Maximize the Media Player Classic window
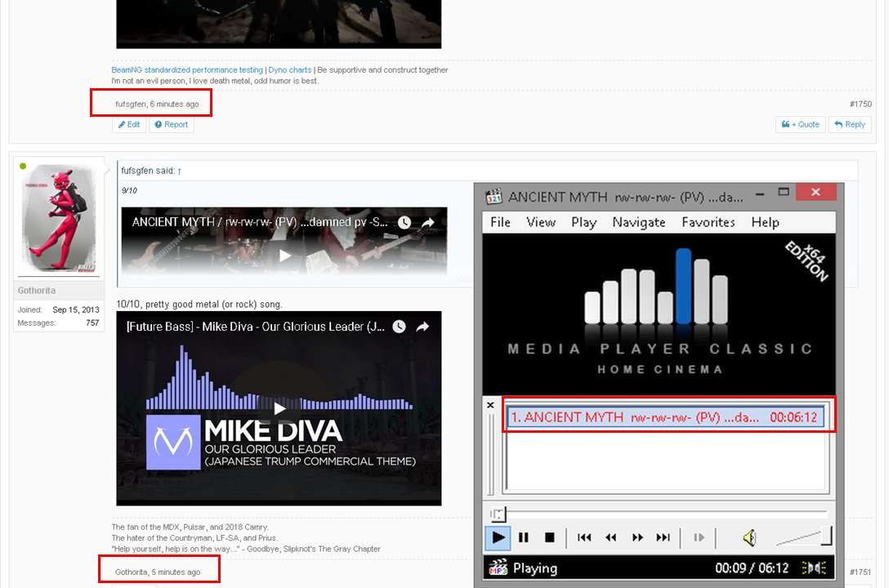Screen dimensions: 889x588 [x=784, y=193]
